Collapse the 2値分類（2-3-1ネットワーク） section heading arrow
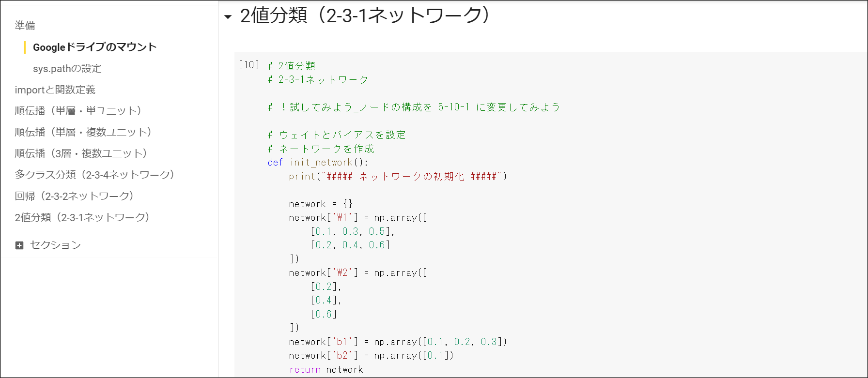Image resolution: width=868 pixels, height=378 pixels. [228, 17]
